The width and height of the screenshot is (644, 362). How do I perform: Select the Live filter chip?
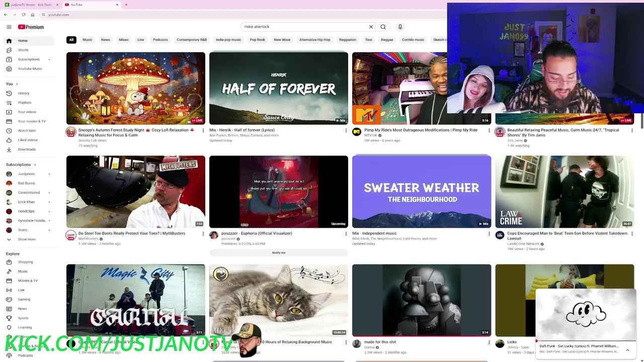141,40
